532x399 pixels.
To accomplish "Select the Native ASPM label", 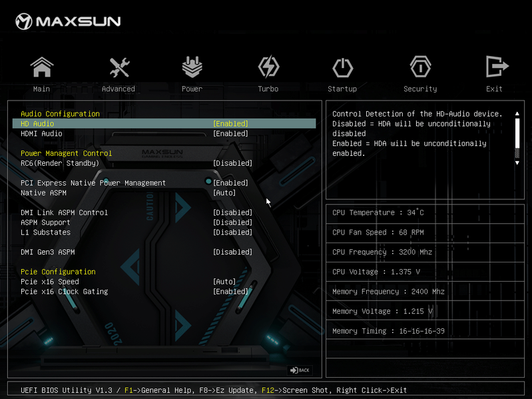I will tap(43, 193).
